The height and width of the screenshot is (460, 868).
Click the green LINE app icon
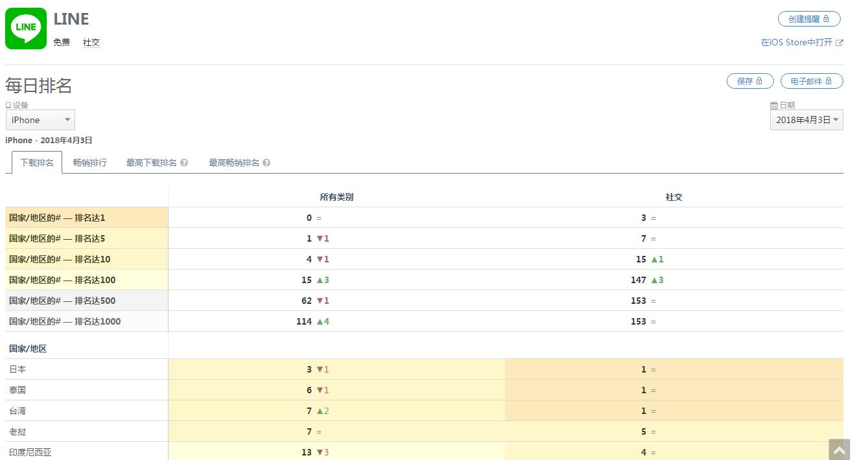[26, 29]
